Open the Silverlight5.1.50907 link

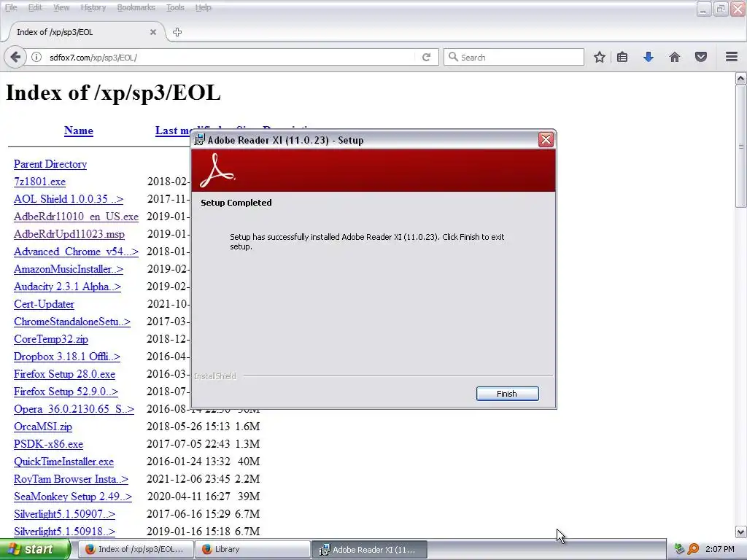(x=64, y=514)
